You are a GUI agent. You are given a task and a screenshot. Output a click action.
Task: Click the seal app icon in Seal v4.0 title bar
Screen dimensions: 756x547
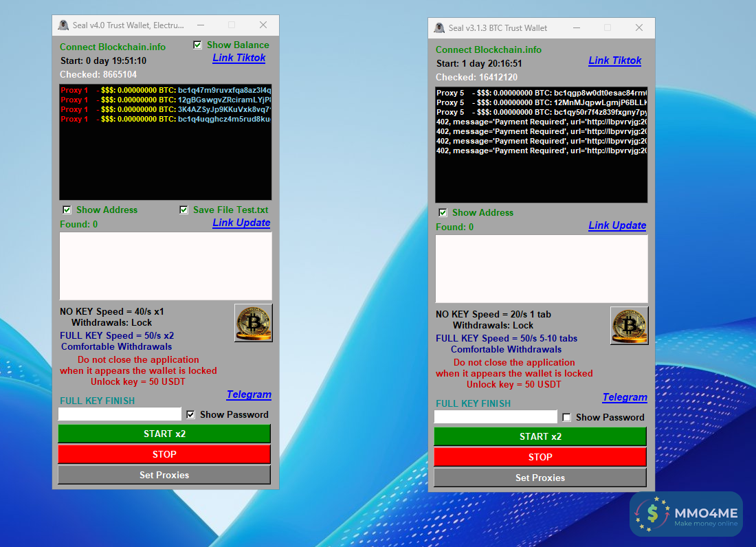[63, 25]
